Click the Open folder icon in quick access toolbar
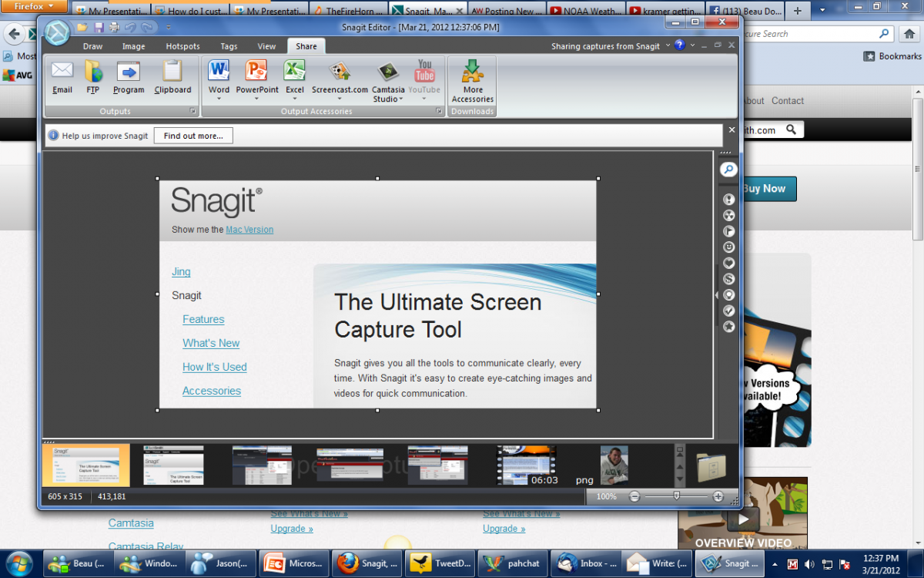This screenshot has height=578, width=924. (x=82, y=27)
